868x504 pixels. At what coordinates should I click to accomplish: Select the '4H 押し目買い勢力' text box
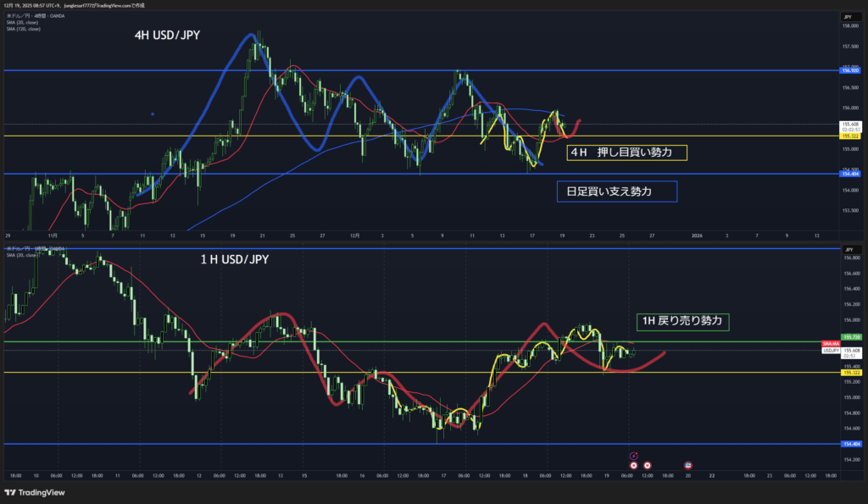pyautogui.click(x=626, y=153)
